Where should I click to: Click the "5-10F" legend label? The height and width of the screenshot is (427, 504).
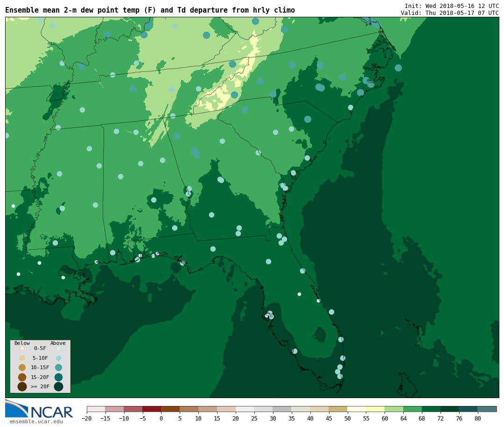click(x=40, y=358)
